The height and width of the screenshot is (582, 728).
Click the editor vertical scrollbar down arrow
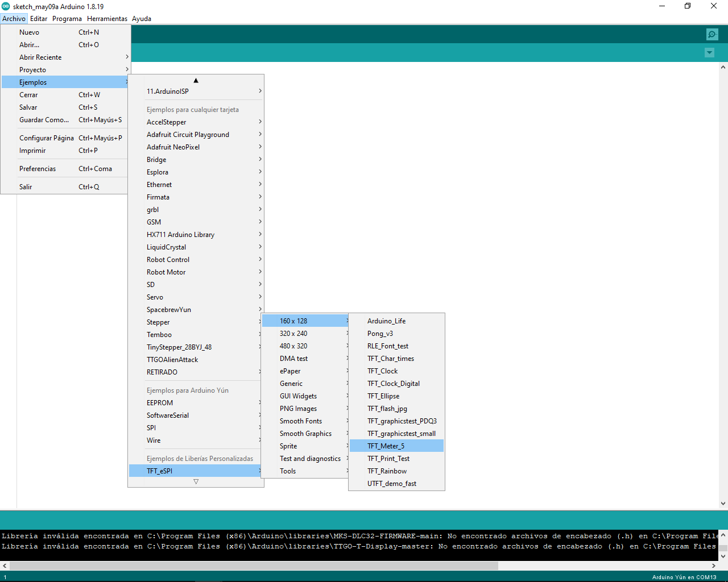723,504
